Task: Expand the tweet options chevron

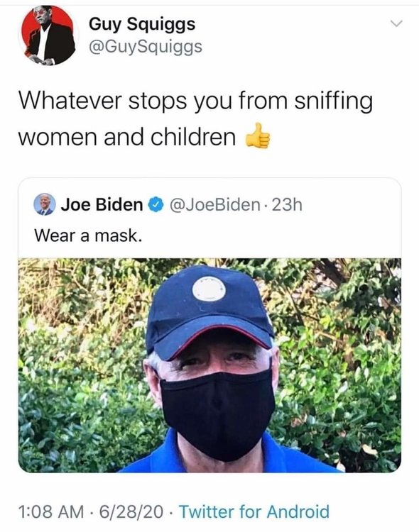Action: [396, 24]
